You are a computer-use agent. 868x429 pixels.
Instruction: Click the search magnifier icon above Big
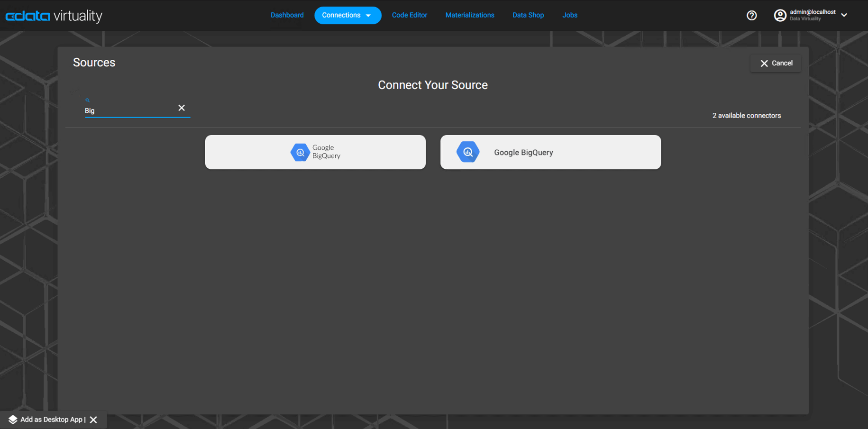[87, 100]
